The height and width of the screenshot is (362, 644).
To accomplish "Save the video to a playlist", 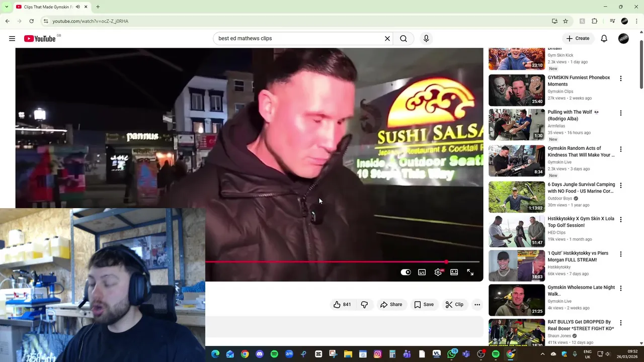I will point(424,304).
